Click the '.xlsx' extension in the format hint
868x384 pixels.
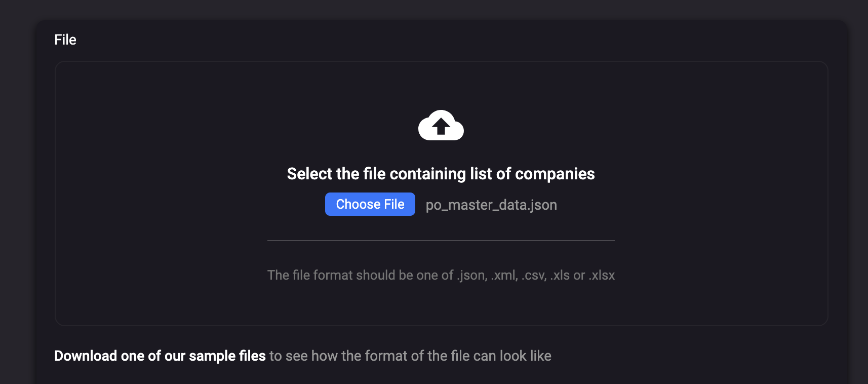602,275
